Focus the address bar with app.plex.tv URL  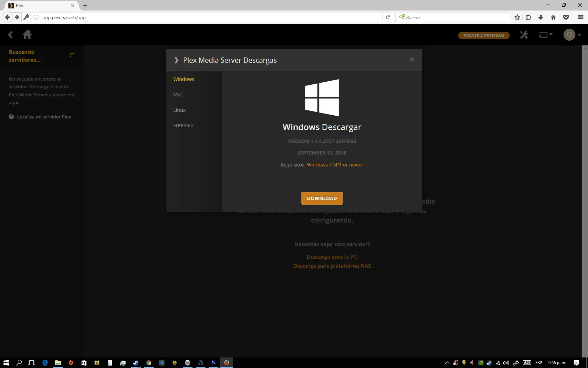point(211,18)
